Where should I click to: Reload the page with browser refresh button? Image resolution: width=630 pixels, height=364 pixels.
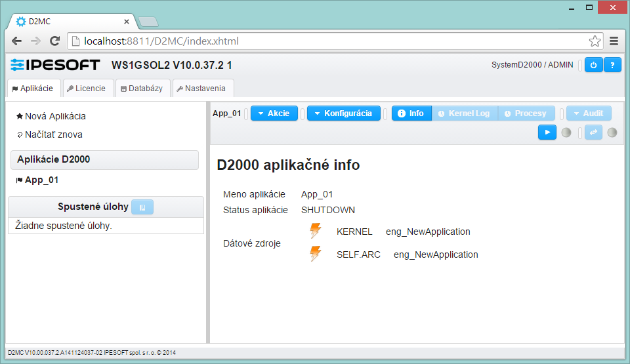[x=55, y=41]
